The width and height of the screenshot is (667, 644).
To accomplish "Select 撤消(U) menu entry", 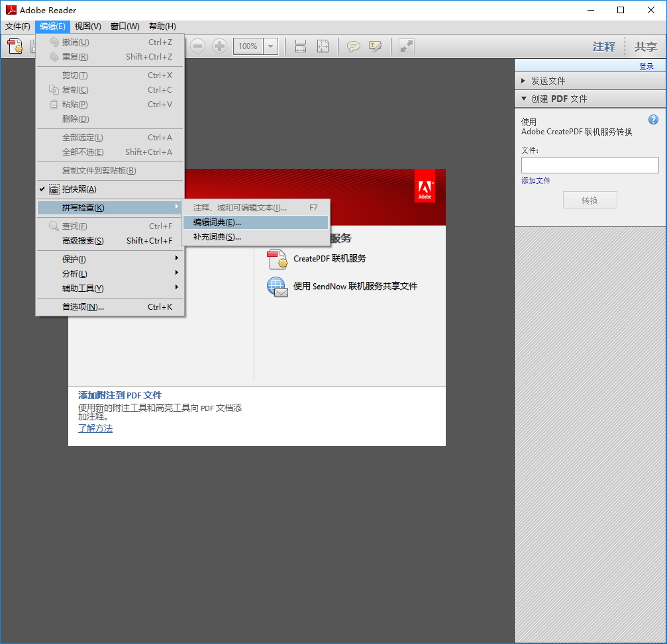I will (110, 42).
